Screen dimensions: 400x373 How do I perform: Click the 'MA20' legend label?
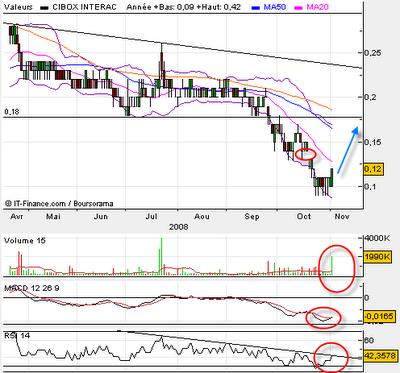(317, 7)
